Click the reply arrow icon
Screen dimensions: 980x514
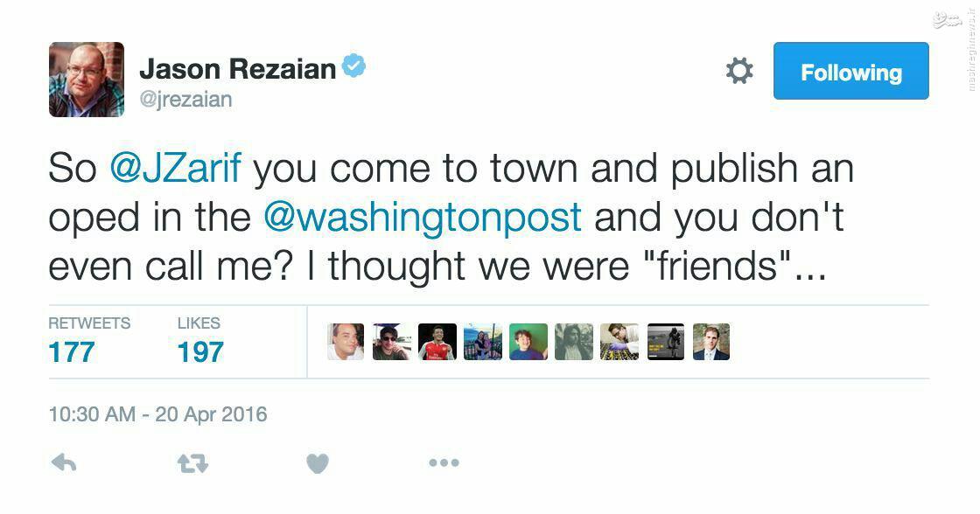click(x=64, y=463)
